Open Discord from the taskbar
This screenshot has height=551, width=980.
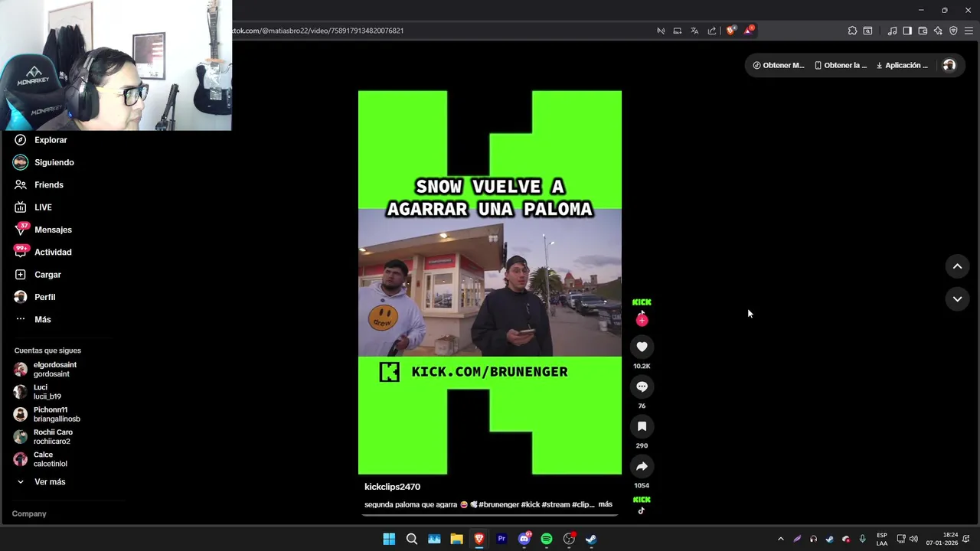pos(524,539)
